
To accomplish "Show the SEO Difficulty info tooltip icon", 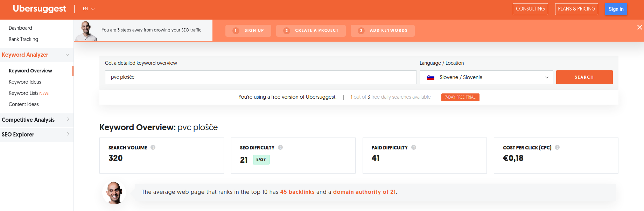I will click(x=280, y=147).
